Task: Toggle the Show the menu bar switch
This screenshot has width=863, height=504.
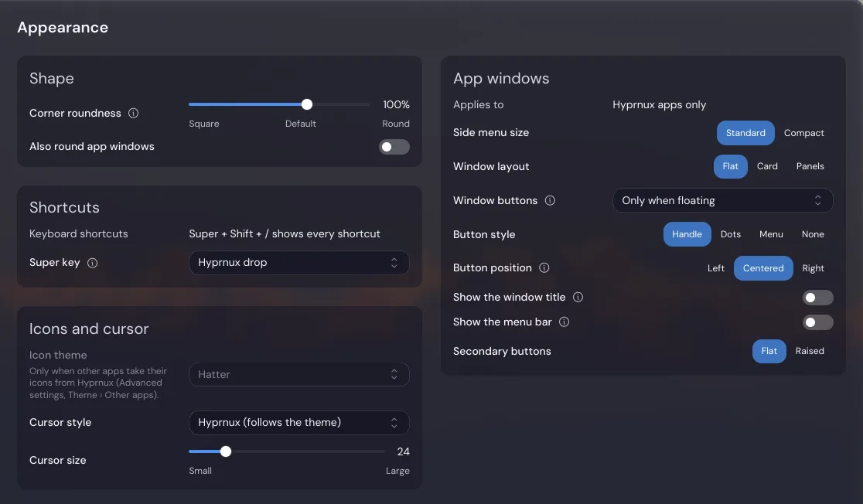Action: 818,322
